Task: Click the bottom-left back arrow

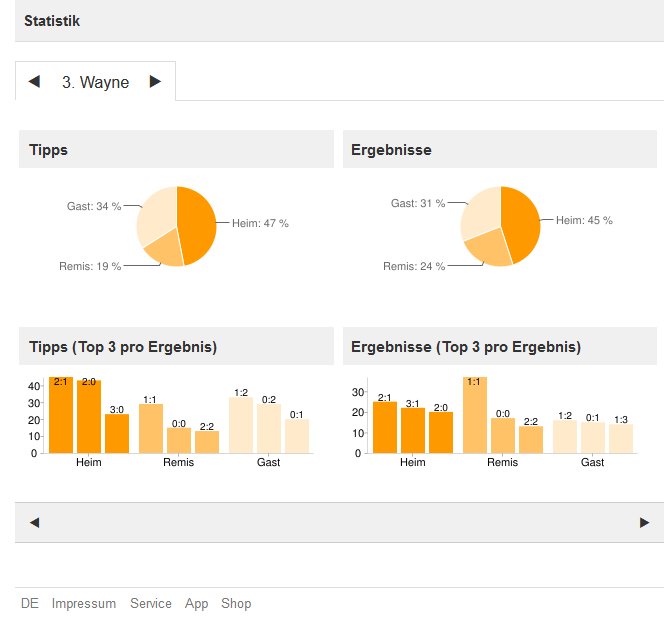Action: (34, 522)
